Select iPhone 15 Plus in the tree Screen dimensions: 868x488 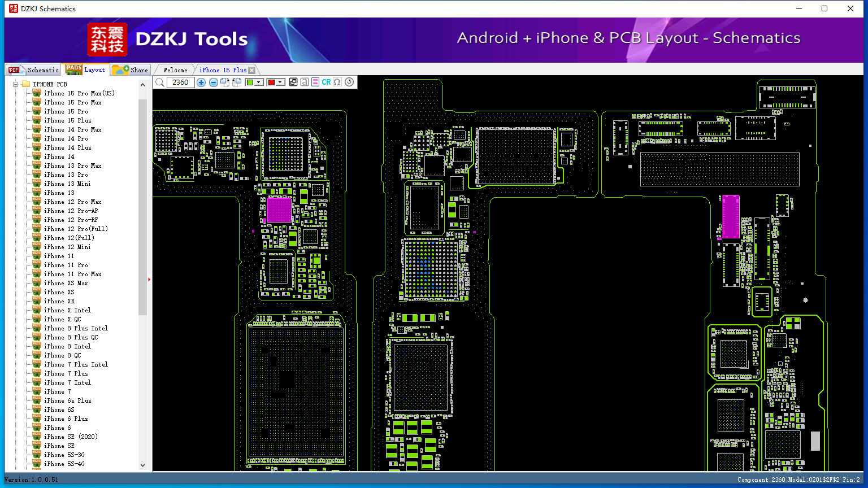pos(68,120)
